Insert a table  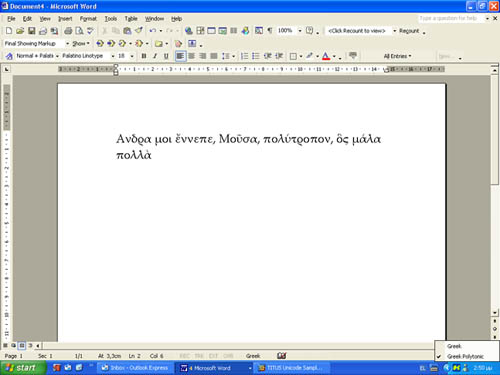(x=211, y=31)
